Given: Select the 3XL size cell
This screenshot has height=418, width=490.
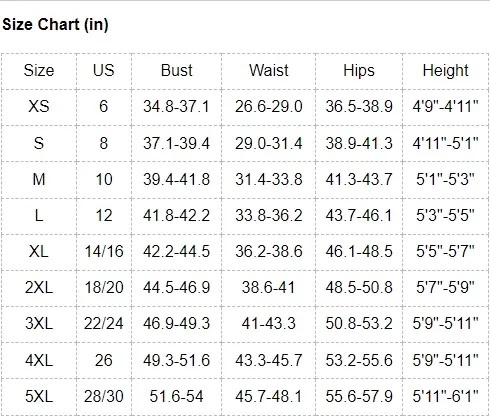Looking at the screenshot, I should pos(39,323).
